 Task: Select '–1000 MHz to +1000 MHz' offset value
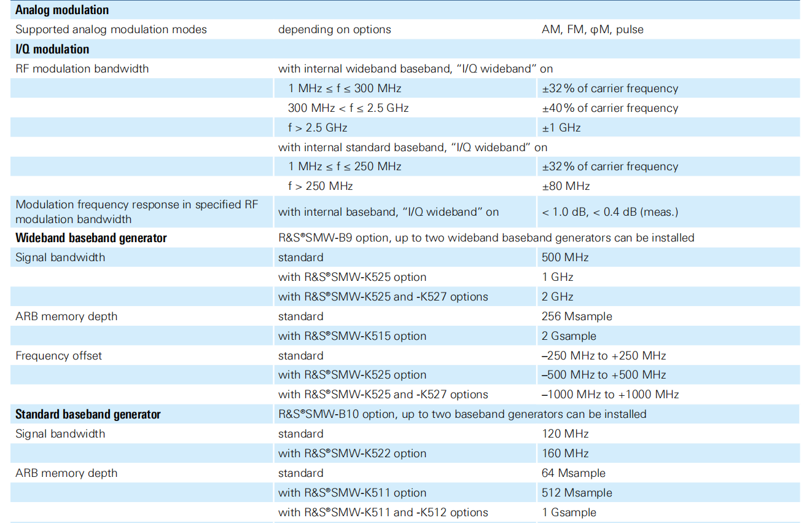click(x=610, y=395)
